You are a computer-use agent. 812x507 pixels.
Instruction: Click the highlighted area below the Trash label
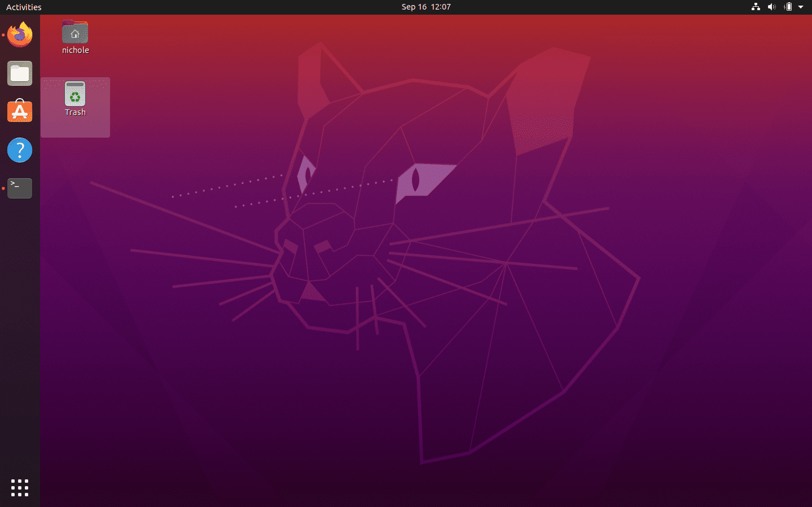pos(75,127)
